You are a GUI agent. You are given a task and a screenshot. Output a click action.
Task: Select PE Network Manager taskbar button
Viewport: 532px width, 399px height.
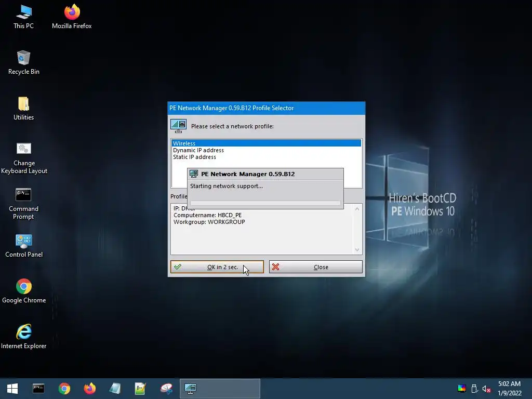point(220,389)
